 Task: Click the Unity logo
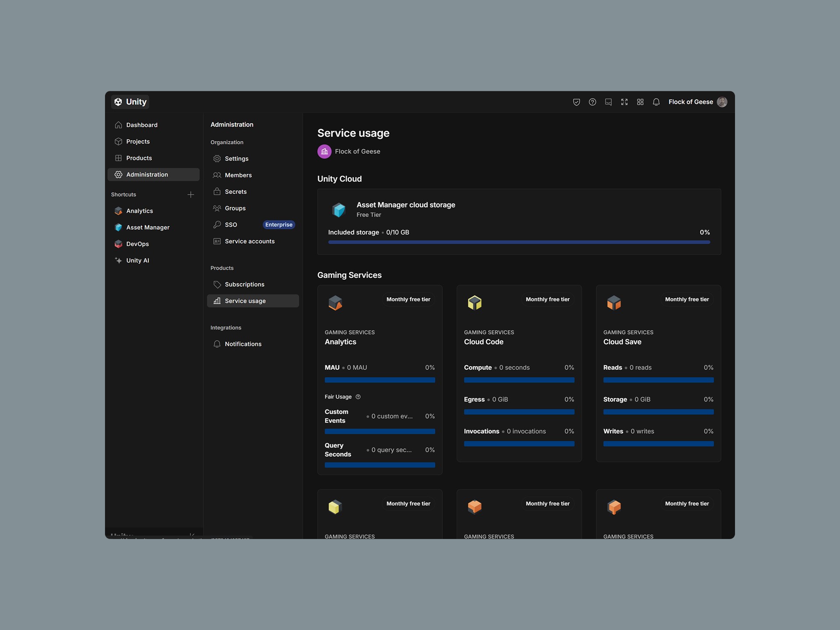click(130, 102)
